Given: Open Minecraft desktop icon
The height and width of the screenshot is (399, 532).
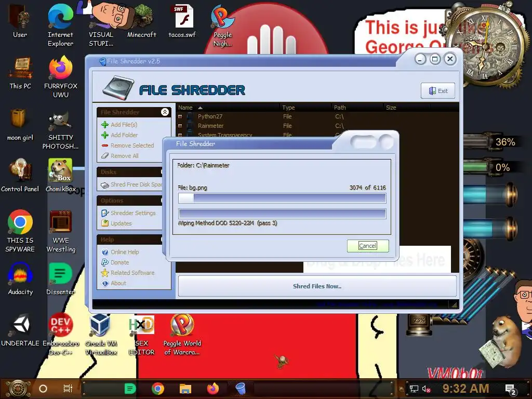Looking at the screenshot, I should (x=141, y=21).
